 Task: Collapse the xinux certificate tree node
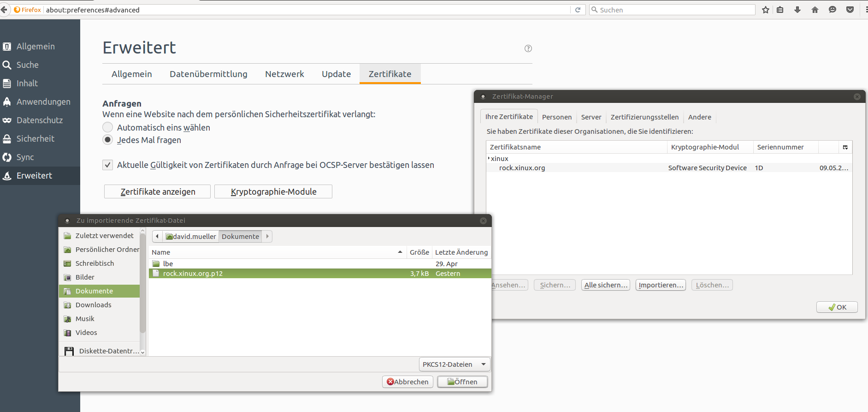point(489,158)
